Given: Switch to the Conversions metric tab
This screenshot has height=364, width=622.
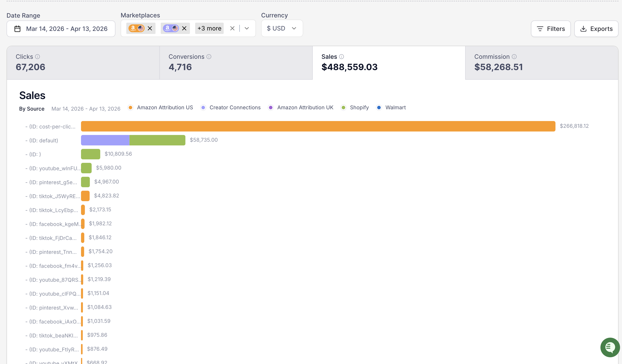Looking at the screenshot, I should pos(236,62).
